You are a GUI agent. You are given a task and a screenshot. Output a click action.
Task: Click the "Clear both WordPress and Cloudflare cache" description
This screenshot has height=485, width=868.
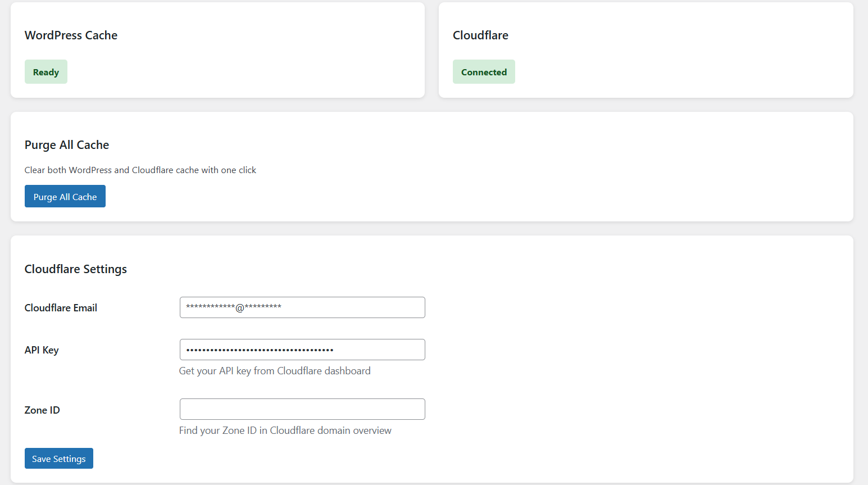click(140, 170)
